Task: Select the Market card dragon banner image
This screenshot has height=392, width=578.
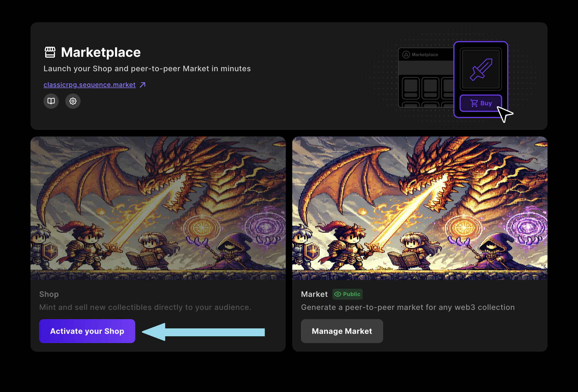Action: coord(420,208)
